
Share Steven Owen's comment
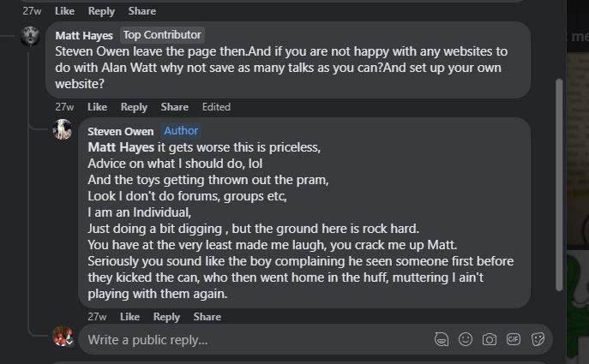207,317
